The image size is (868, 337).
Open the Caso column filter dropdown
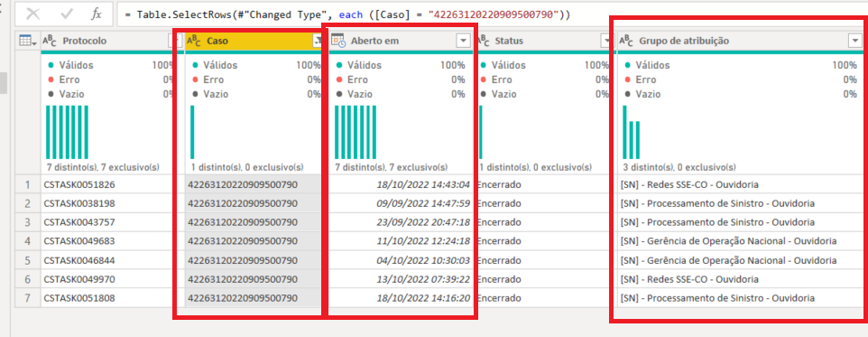tap(318, 41)
